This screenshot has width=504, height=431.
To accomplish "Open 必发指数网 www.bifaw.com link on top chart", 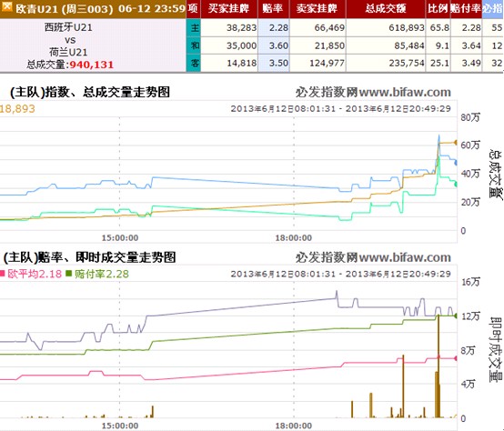I will point(373,93).
